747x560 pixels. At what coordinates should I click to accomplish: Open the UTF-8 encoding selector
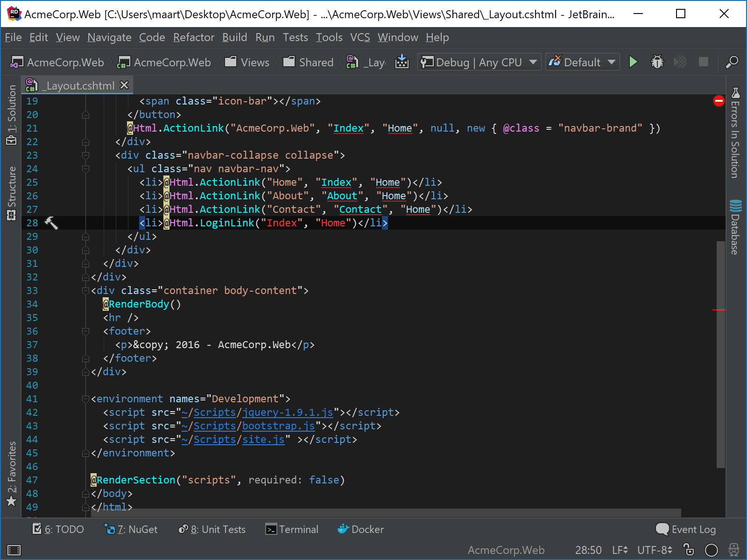click(x=655, y=550)
